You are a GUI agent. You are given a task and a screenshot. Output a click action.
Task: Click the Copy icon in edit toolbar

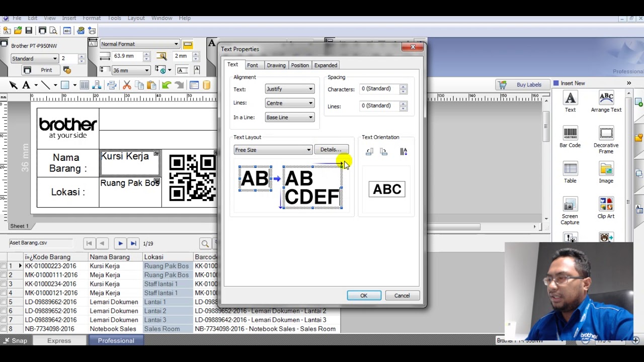pyautogui.click(x=139, y=85)
